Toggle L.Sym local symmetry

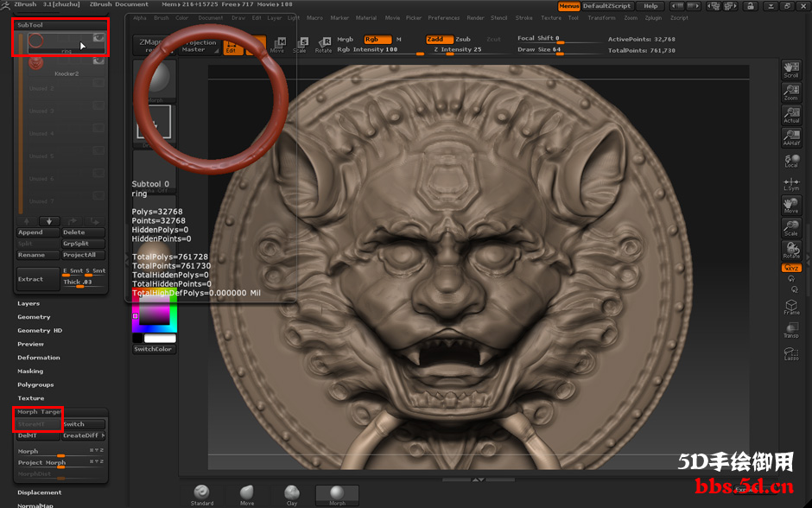click(x=791, y=184)
